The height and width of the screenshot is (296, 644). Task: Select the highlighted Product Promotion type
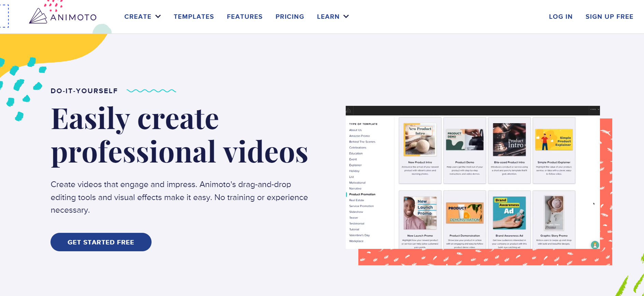(362, 194)
